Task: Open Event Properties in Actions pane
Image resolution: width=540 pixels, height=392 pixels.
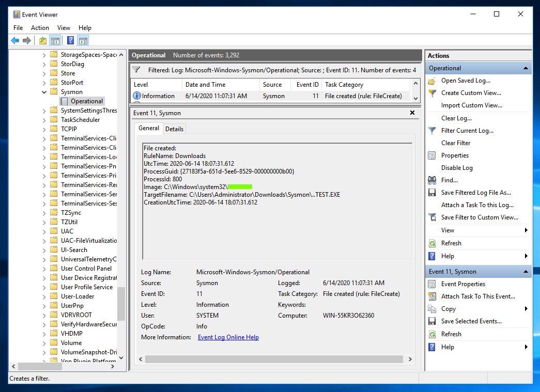Action: pyautogui.click(x=463, y=284)
